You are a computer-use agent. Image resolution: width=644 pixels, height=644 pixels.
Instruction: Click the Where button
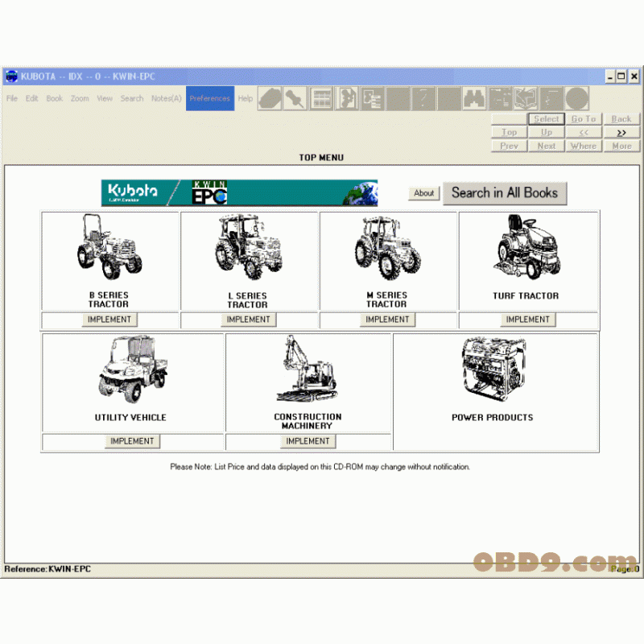pos(584,146)
